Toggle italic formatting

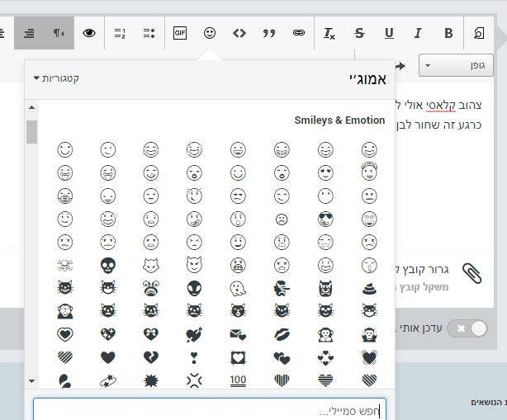point(418,33)
